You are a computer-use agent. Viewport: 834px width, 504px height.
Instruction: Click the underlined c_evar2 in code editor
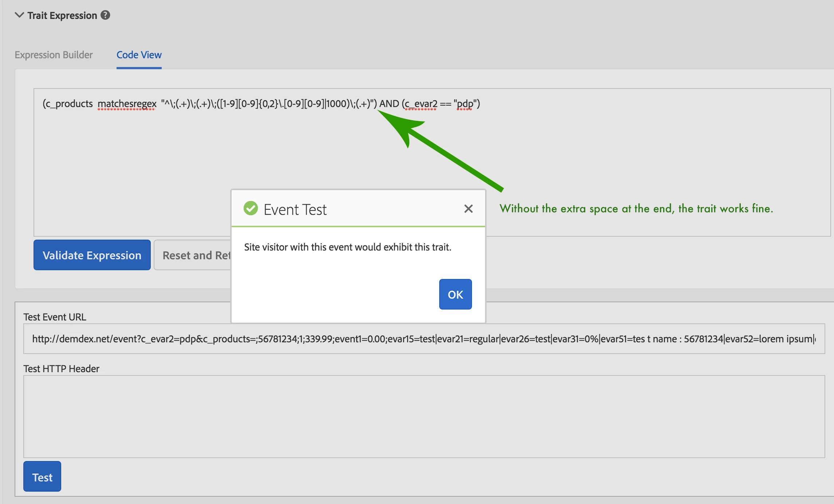pos(421,104)
